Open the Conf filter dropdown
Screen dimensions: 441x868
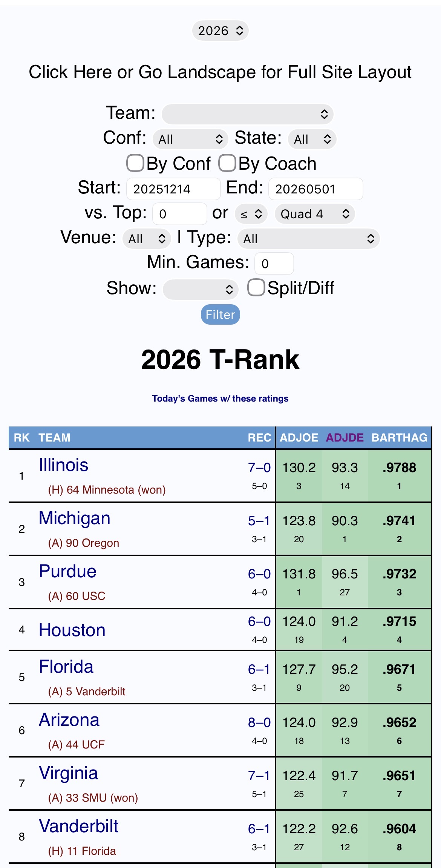pyautogui.click(x=190, y=139)
